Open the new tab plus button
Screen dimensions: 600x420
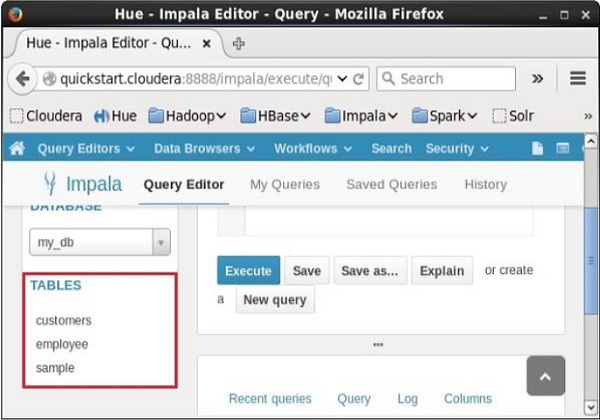239,44
